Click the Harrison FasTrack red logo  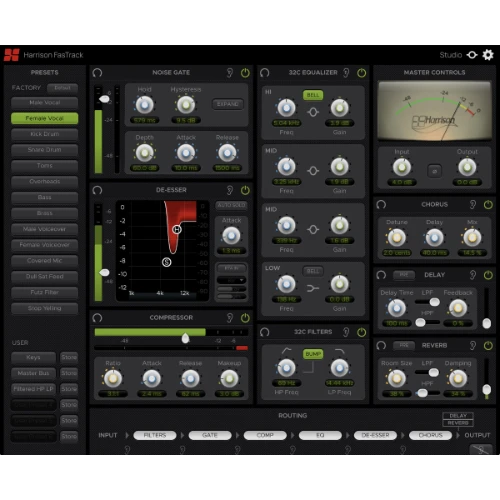tap(11, 55)
